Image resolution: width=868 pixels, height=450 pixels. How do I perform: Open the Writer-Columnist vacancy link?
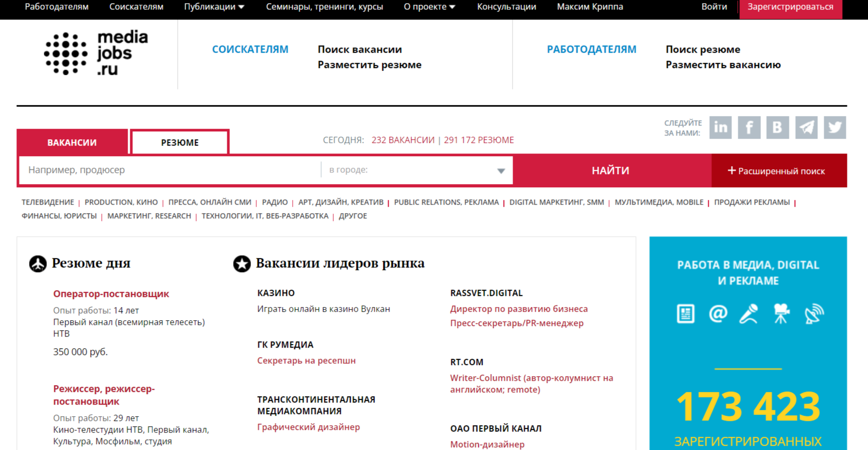tap(532, 384)
